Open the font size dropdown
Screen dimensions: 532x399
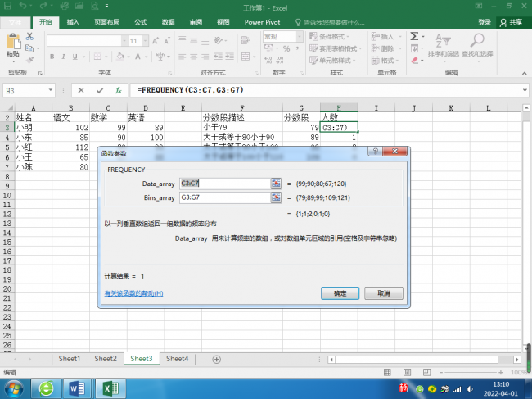pyautogui.click(x=145, y=41)
